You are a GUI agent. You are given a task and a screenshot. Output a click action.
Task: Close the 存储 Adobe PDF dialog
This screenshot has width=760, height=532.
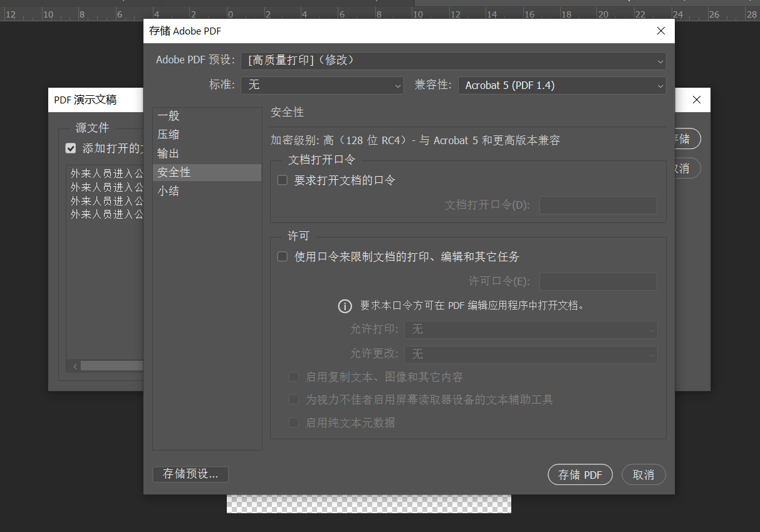(x=661, y=31)
